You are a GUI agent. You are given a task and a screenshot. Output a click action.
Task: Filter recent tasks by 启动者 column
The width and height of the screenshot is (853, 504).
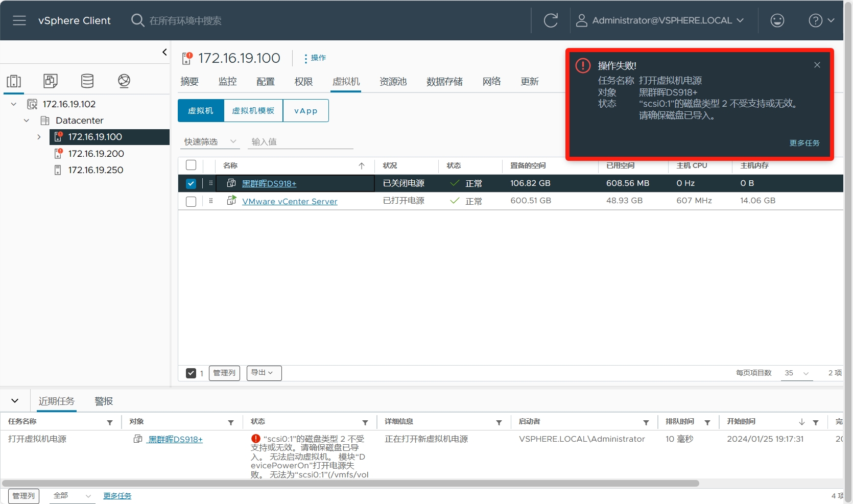(x=646, y=422)
